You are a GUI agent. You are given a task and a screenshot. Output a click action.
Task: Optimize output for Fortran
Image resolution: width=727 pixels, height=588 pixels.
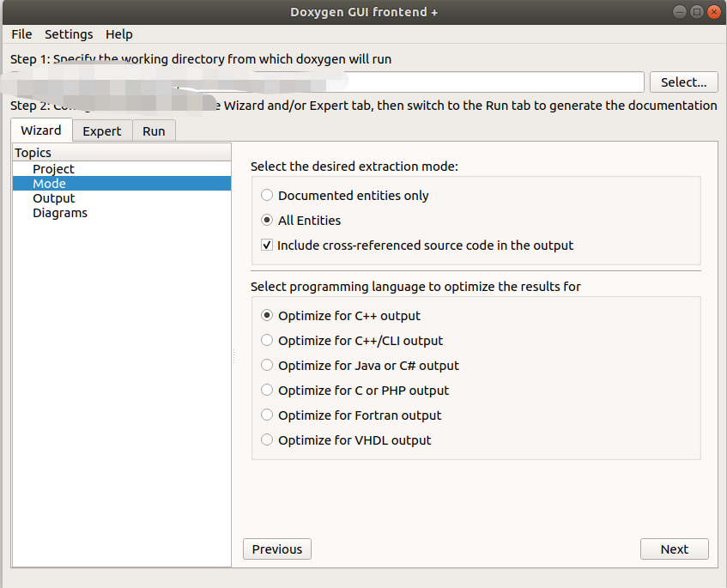coord(266,415)
